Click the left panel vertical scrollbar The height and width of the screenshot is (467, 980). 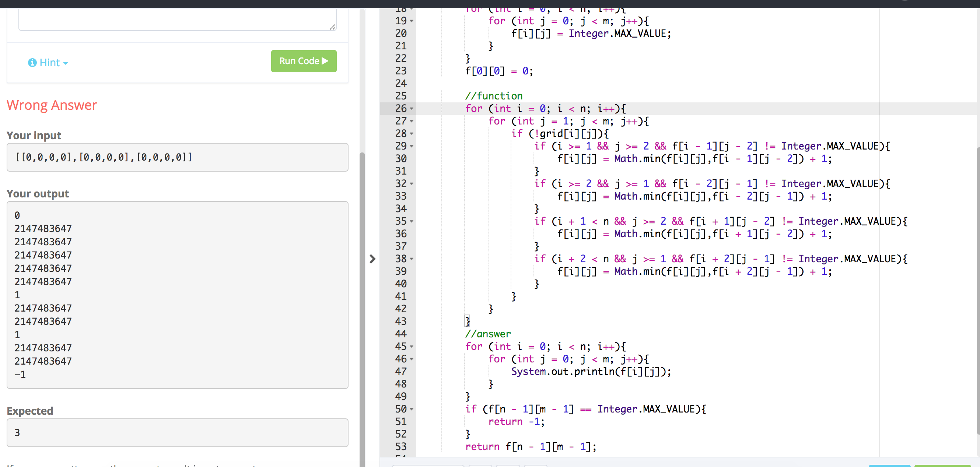tap(362, 310)
